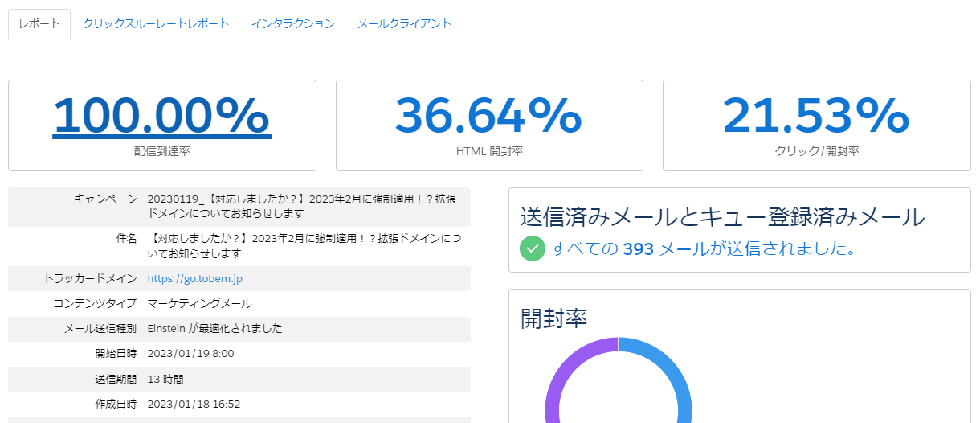Image resolution: width=980 pixels, height=423 pixels.
Task: Click the 送信済みメールとキュー登録済みメール heading
Action: pyautogui.click(x=722, y=217)
